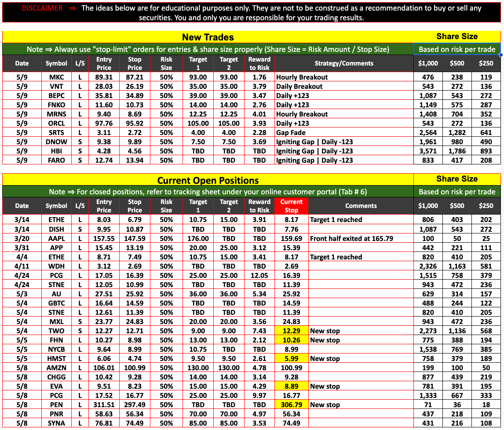Click the red DISCLAIMER text in banner
The width and height of the screenshot is (504, 430).
point(42,8)
